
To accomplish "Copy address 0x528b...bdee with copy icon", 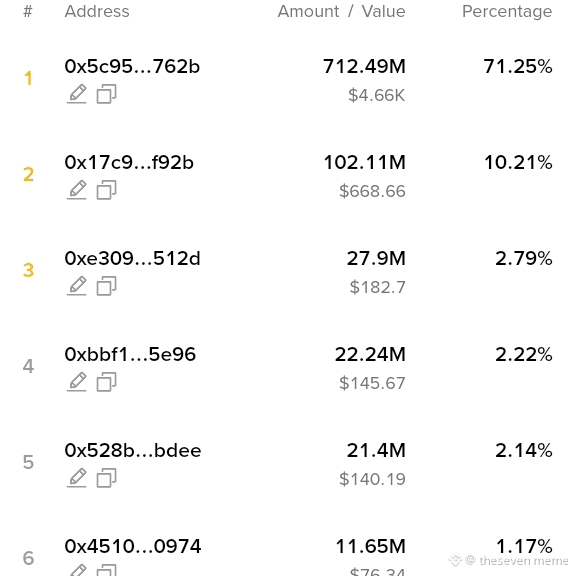I will pos(107,478).
